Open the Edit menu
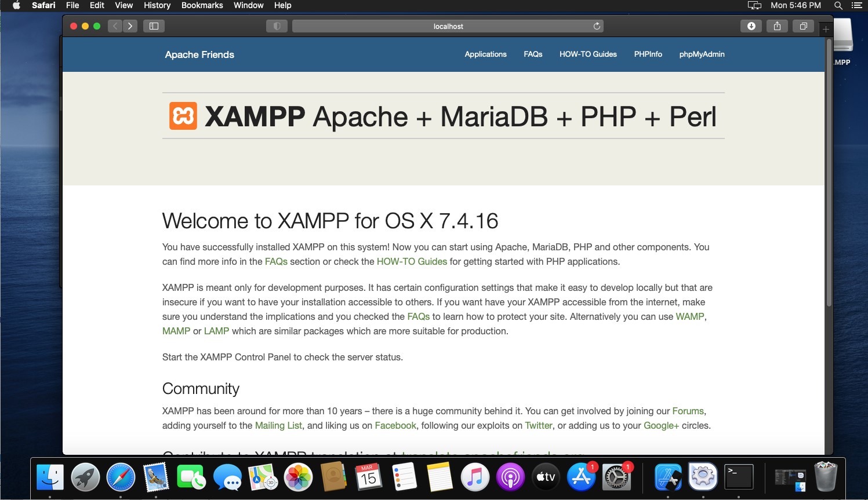 coord(97,5)
